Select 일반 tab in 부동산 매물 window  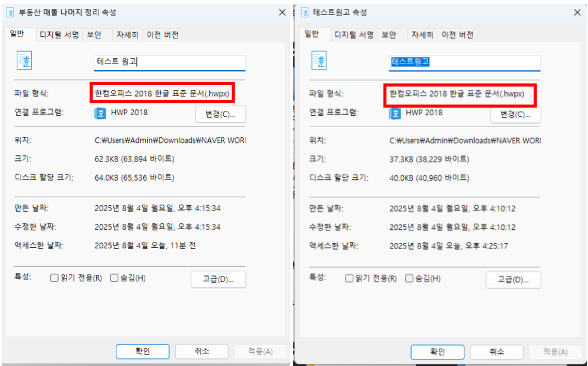[17, 34]
